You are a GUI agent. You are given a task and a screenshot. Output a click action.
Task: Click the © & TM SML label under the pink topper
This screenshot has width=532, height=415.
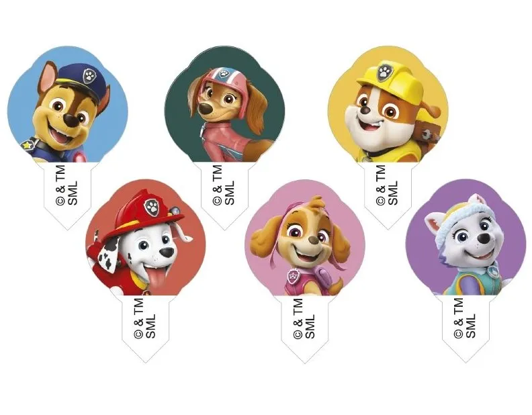304,318
